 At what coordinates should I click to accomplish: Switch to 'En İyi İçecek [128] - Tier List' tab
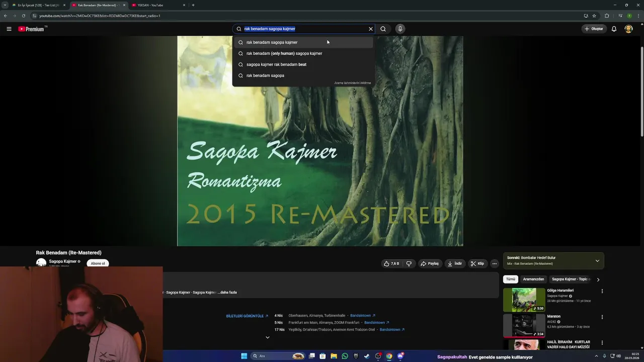(x=38, y=5)
